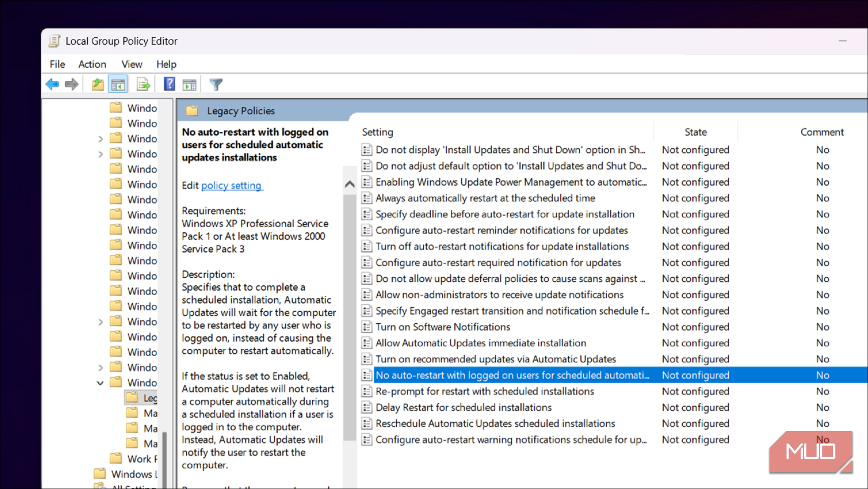The height and width of the screenshot is (489, 868).
Task: Click the Forward arrow toolbar icon
Action: (x=71, y=84)
